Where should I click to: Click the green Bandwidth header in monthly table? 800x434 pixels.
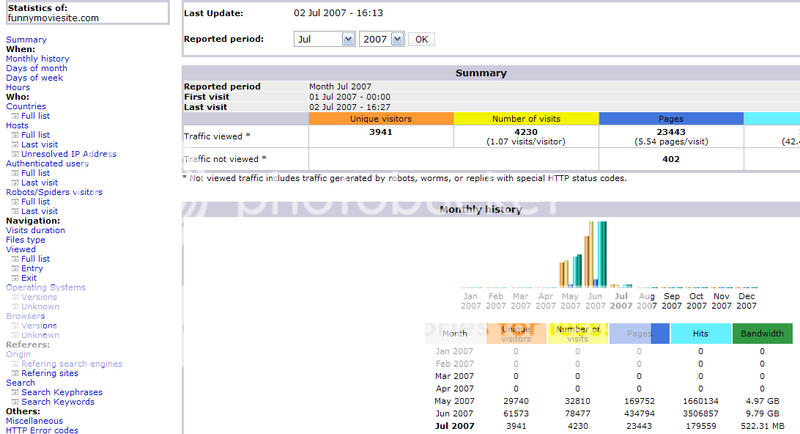762,334
